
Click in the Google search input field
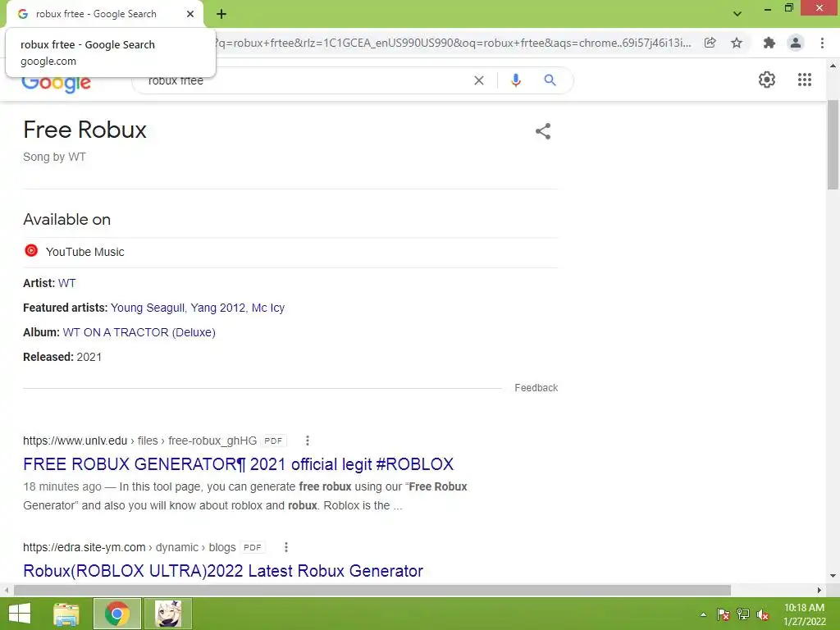(305, 80)
